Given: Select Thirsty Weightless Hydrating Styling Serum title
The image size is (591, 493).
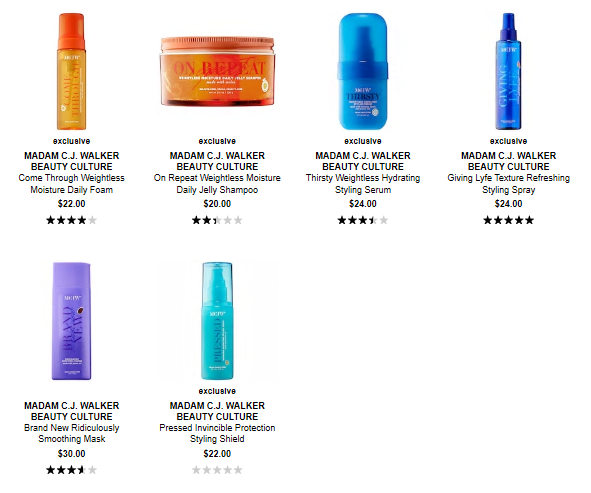Looking at the screenshot, I should click(x=363, y=184).
